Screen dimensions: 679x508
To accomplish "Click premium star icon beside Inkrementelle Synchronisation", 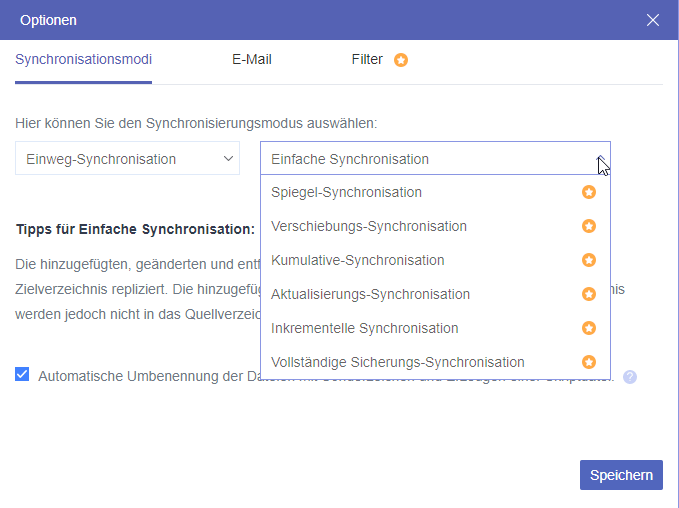I will point(589,328).
